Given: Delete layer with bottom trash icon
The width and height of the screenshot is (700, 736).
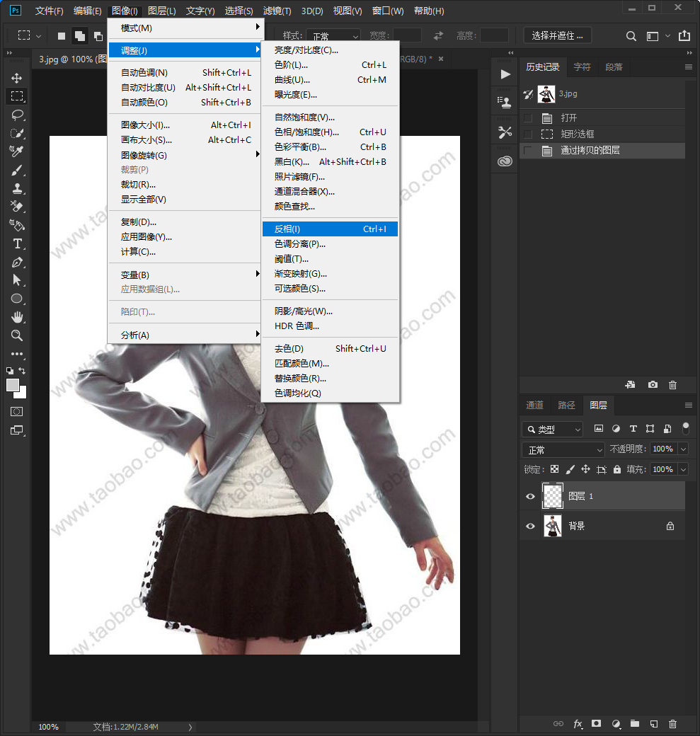Looking at the screenshot, I should pos(673,723).
